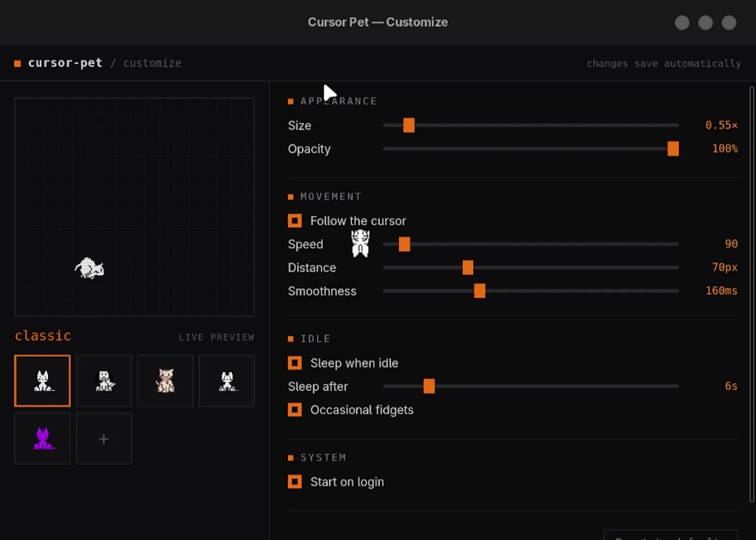The width and height of the screenshot is (756, 540).
Task: Click the white pet sprite following the cursor
Action: [361, 243]
